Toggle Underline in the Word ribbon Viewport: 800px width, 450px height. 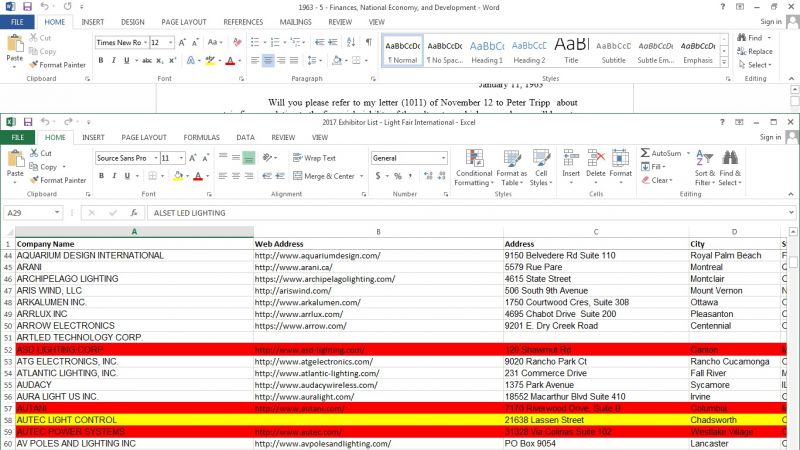tap(126, 60)
